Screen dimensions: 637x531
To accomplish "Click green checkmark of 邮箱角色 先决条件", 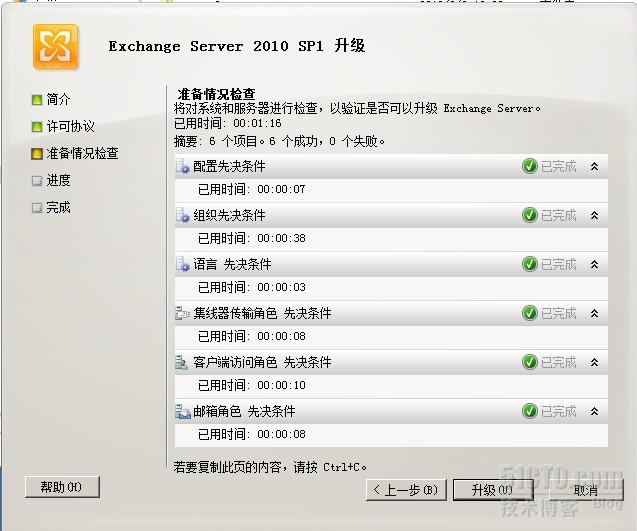I will point(530,411).
